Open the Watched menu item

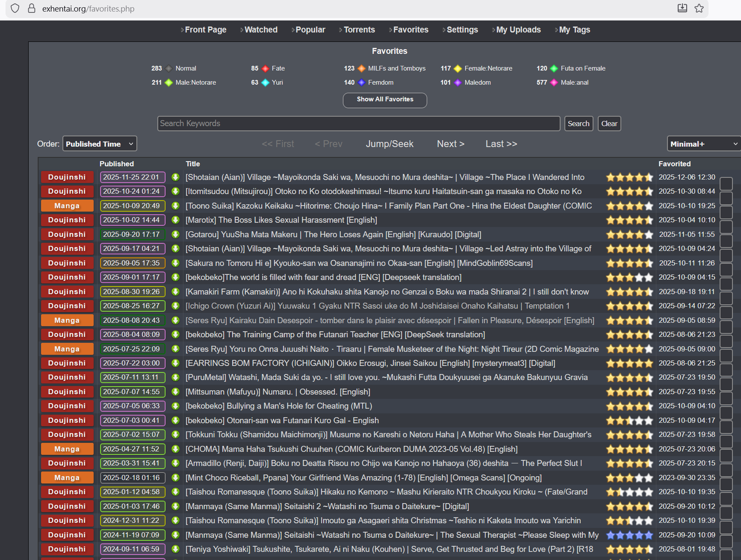pos(261,29)
